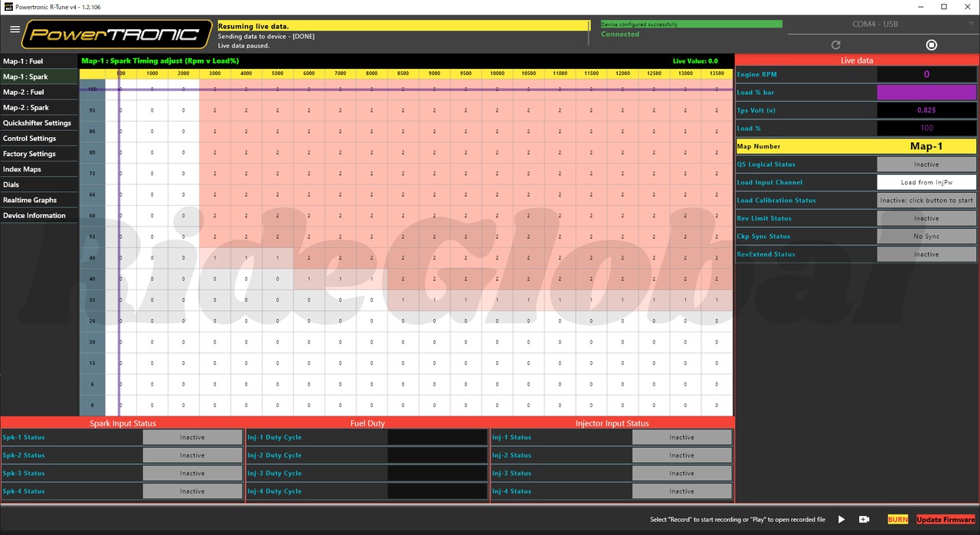Click the refresh connection icon
Image resolution: width=980 pixels, height=535 pixels.
(x=836, y=45)
